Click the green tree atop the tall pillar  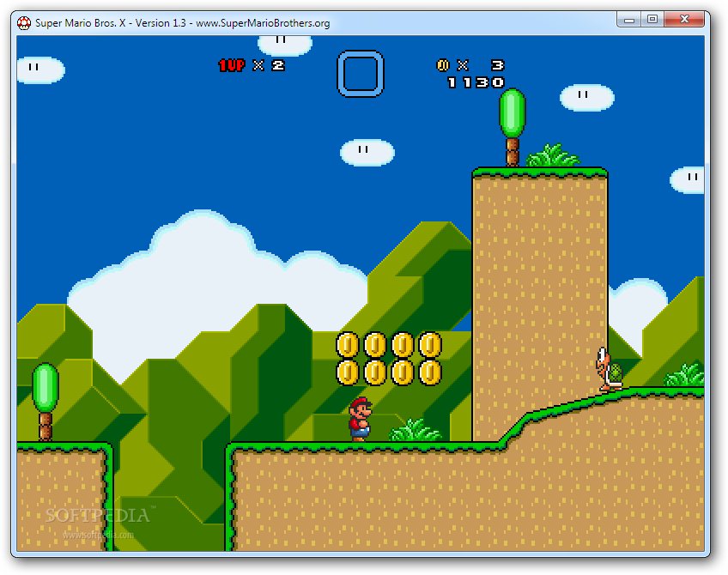pos(513,127)
